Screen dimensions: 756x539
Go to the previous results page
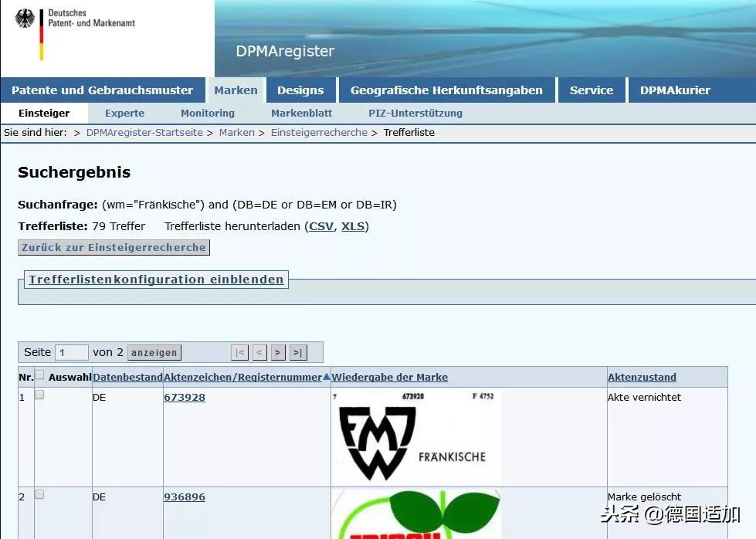tap(259, 353)
